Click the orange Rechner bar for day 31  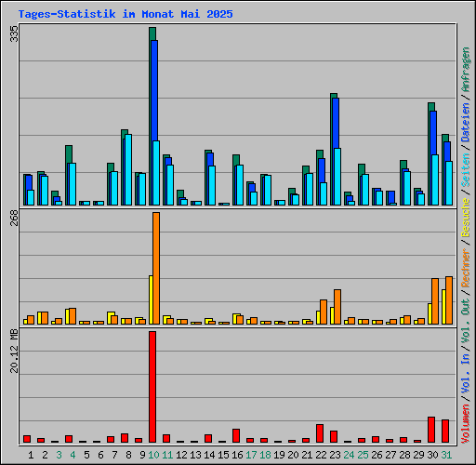click(449, 300)
